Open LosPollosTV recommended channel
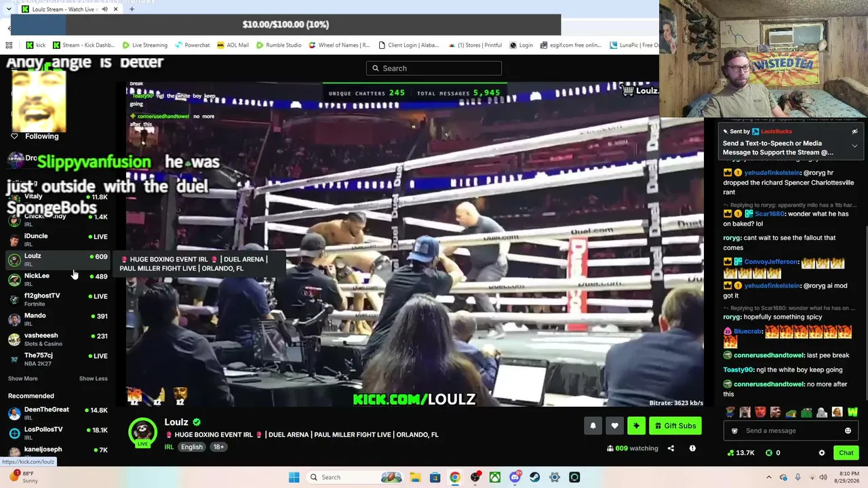The height and width of the screenshot is (488, 868). click(58, 432)
